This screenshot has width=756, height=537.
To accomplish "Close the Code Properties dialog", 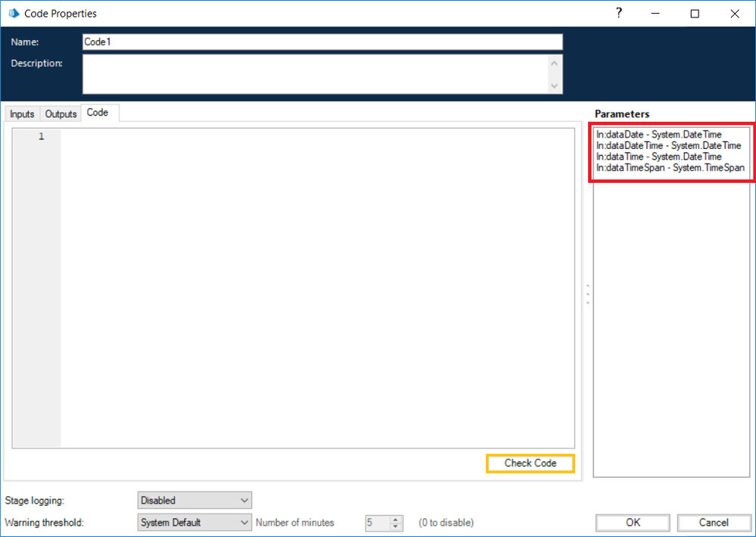I will pyautogui.click(x=734, y=14).
